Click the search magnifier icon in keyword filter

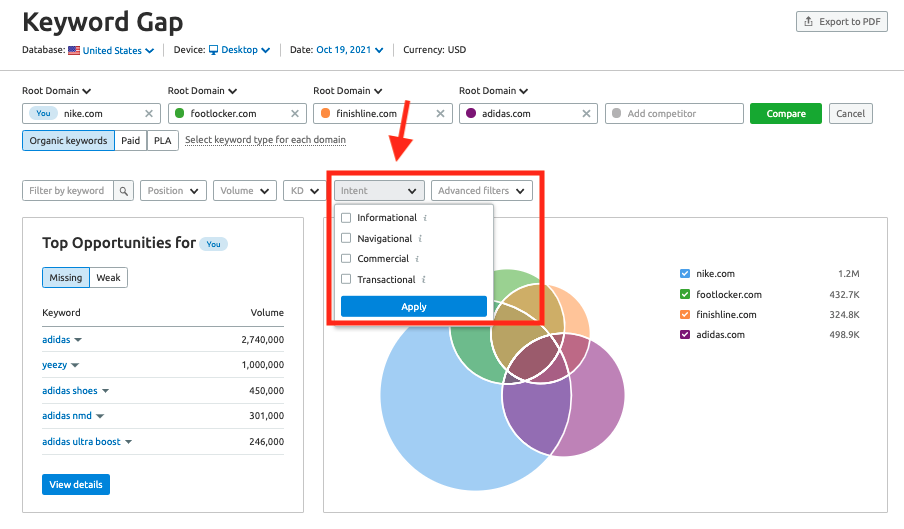(123, 191)
